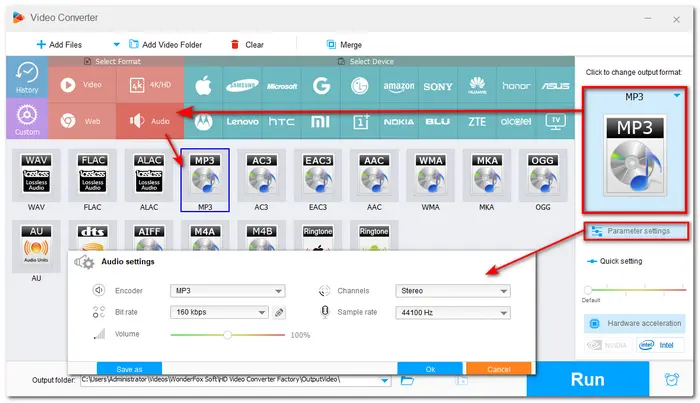This screenshot has height=403, width=700.
Task: Open the History panel icon
Action: (x=28, y=79)
